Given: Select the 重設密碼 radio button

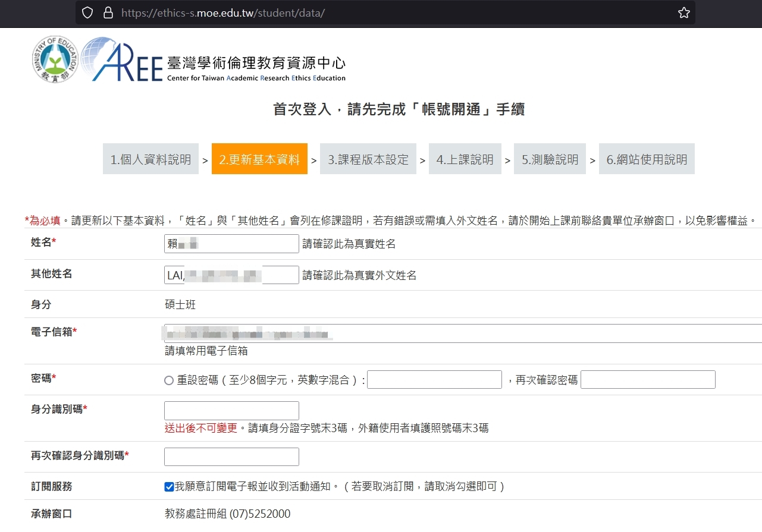Looking at the screenshot, I should point(169,380).
